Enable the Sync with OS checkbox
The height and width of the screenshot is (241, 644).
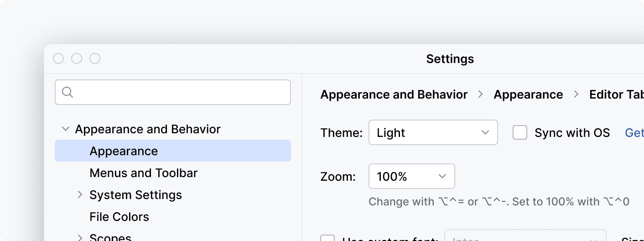pyautogui.click(x=520, y=133)
